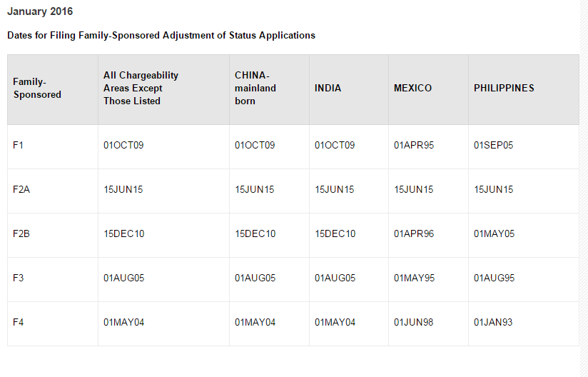The height and width of the screenshot is (377, 588).
Task: Select F2B Mexico date 01APR96
Action: [x=414, y=233]
